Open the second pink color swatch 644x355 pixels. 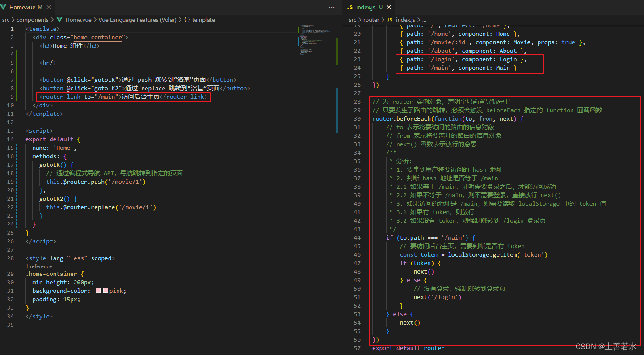click(106, 291)
